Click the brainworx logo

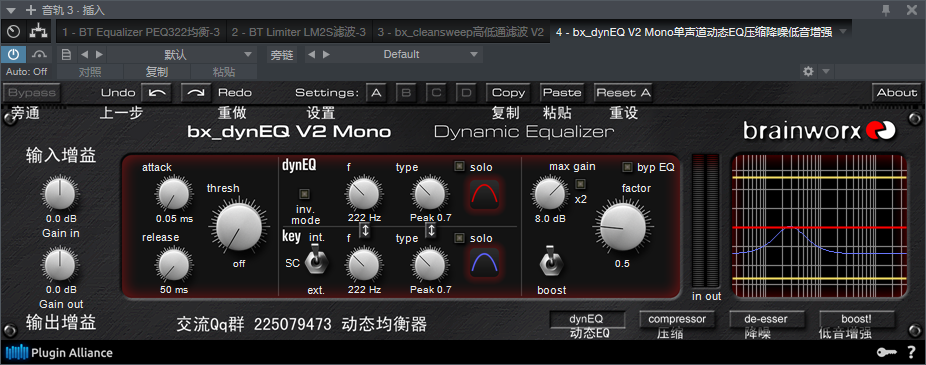(x=820, y=131)
